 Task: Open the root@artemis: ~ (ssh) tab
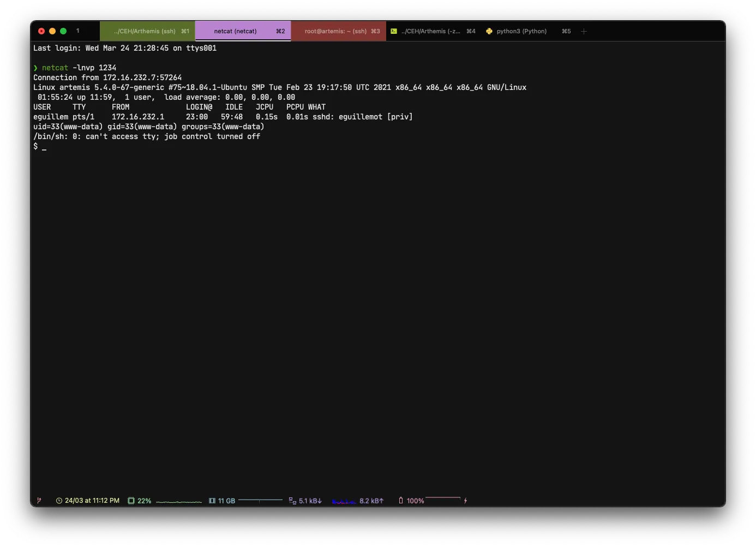point(338,31)
